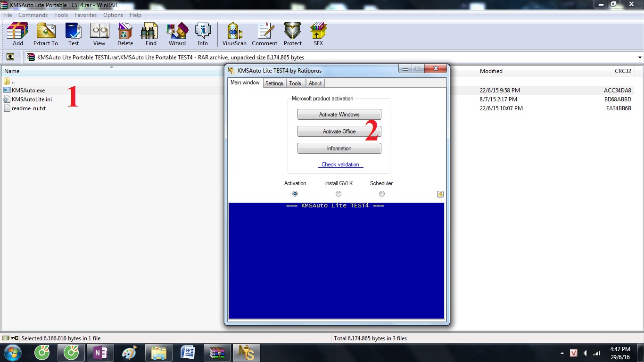
Task: Click the small yellow icon beside Scheduler
Action: 440,194
